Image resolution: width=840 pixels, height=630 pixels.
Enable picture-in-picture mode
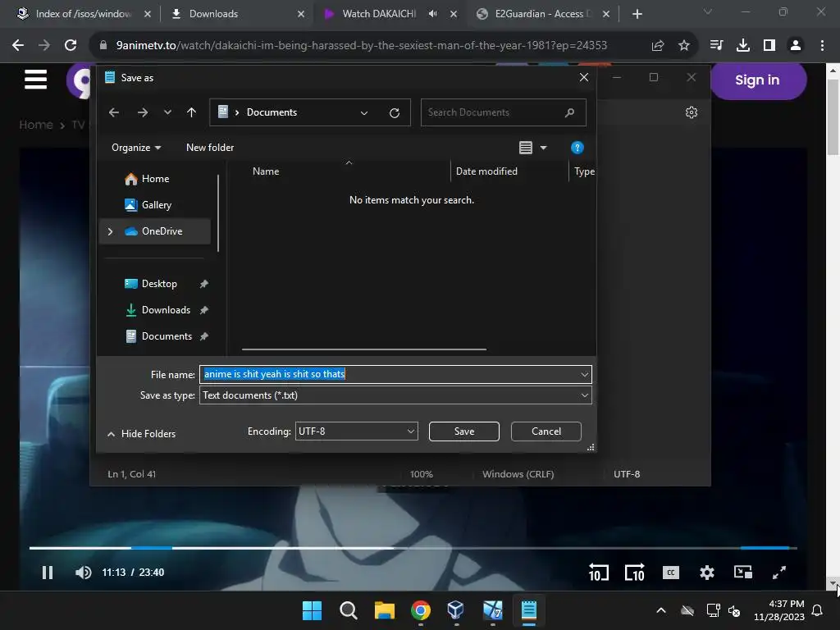click(743, 572)
